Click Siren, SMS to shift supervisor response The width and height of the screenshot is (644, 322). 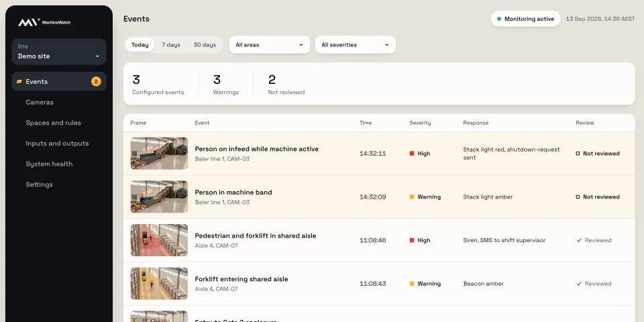(504, 240)
